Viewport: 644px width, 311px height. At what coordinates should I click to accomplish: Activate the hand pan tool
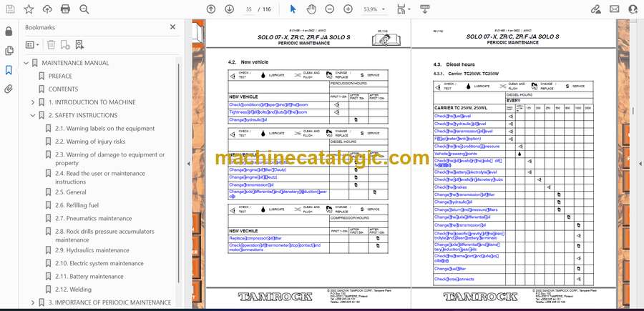(311, 9)
